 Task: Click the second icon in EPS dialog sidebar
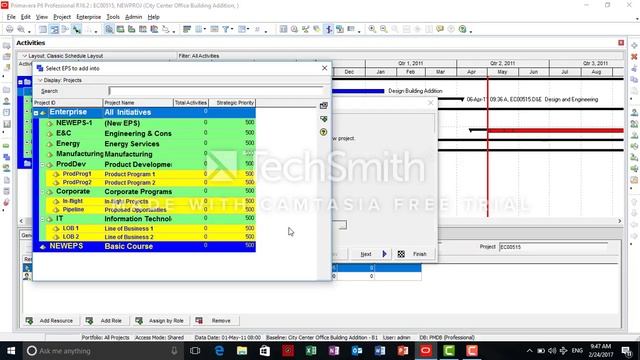click(324, 119)
